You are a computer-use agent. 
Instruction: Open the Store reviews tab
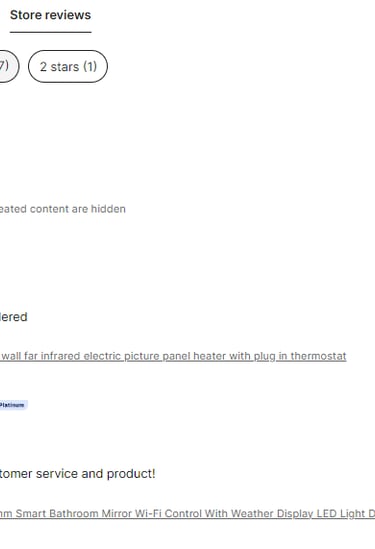point(50,15)
